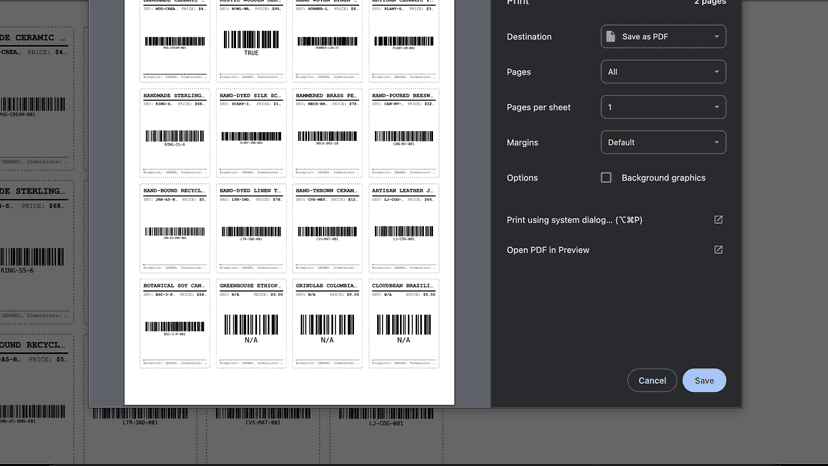Screen dimensions: 828x466
Task: Select the HAND-DYED LINEN label in preview
Action: click(x=251, y=228)
